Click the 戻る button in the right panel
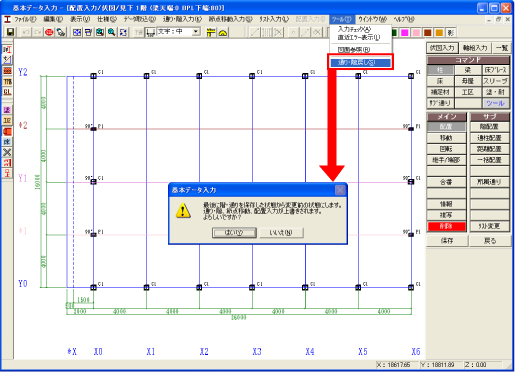 pos(490,241)
